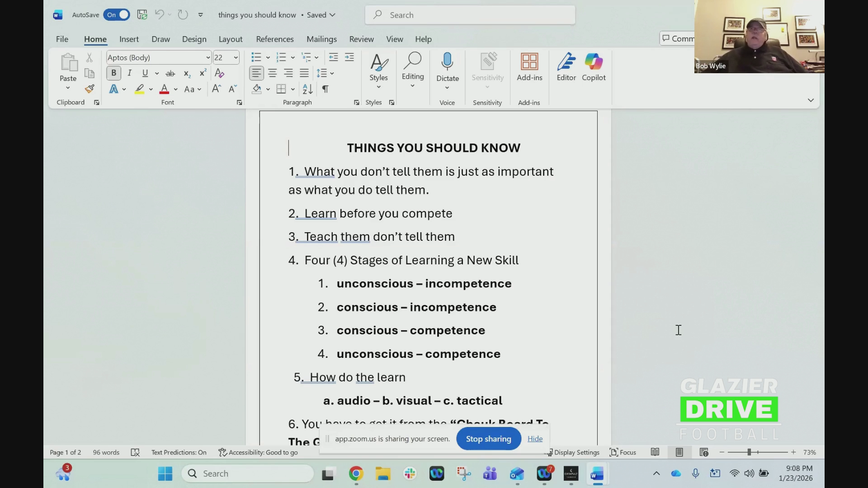Screen dimensions: 868x488
Task: Click the Show/Hide paragraph marks icon
Action: [325, 89]
